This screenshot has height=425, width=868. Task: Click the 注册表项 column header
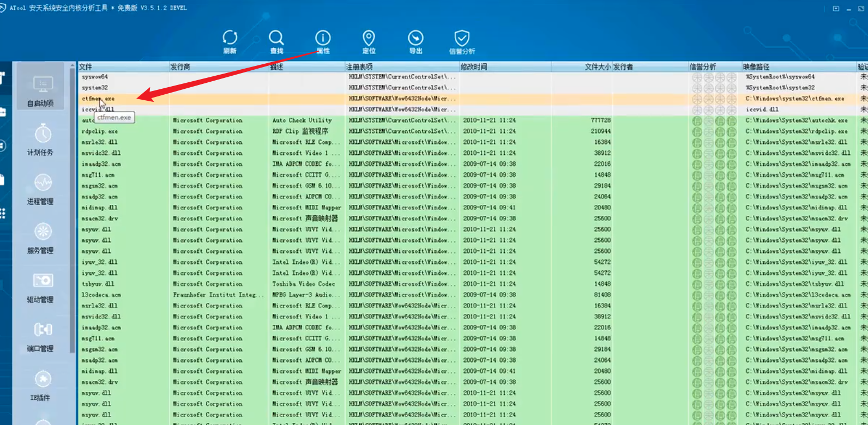click(x=402, y=66)
